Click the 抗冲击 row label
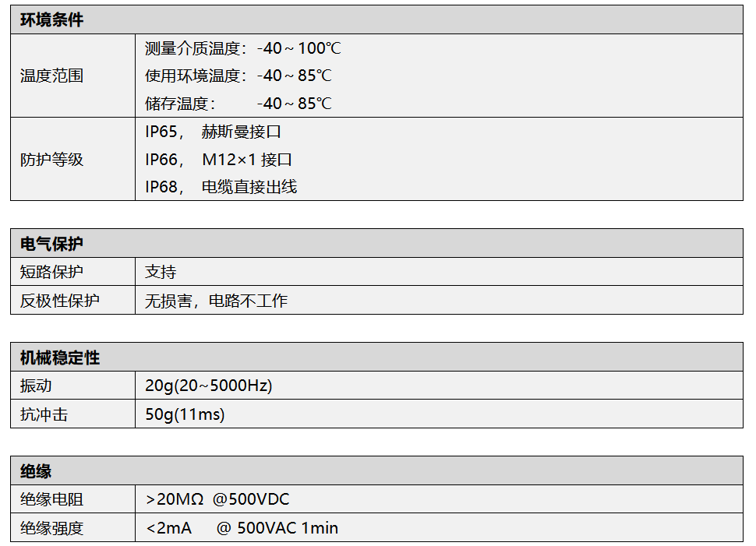756x546 pixels. [44, 414]
